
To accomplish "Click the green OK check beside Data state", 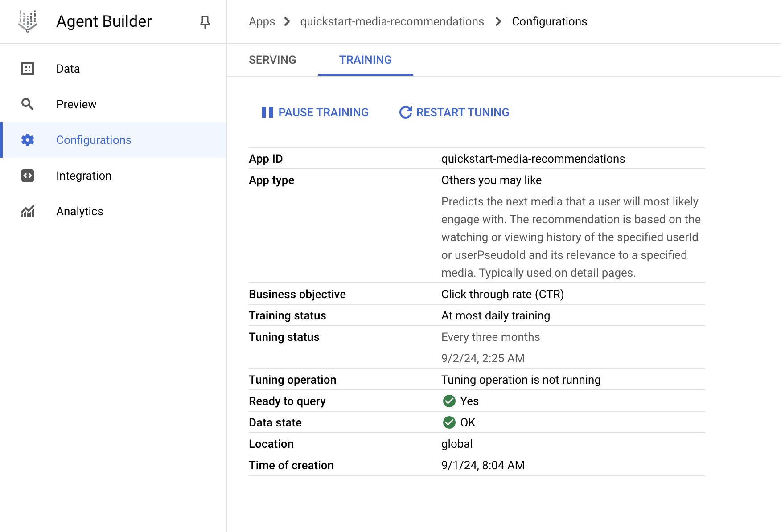I will (x=449, y=422).
